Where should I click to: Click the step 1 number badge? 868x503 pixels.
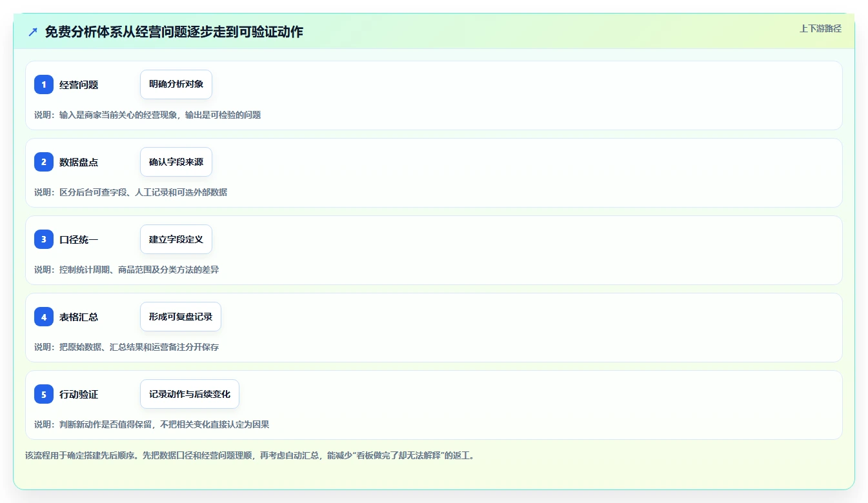pos(44,84)
